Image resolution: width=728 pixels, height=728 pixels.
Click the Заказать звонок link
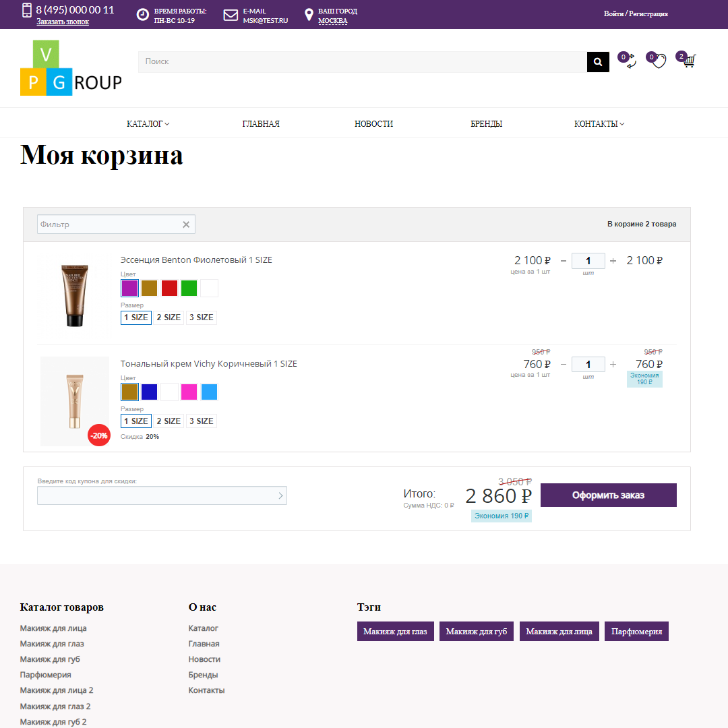[x=63, y=22]
